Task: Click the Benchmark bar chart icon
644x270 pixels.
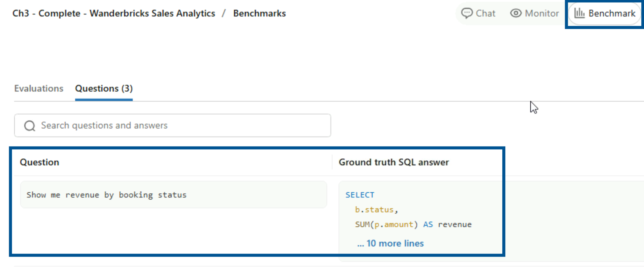Action: coord(579,13)
